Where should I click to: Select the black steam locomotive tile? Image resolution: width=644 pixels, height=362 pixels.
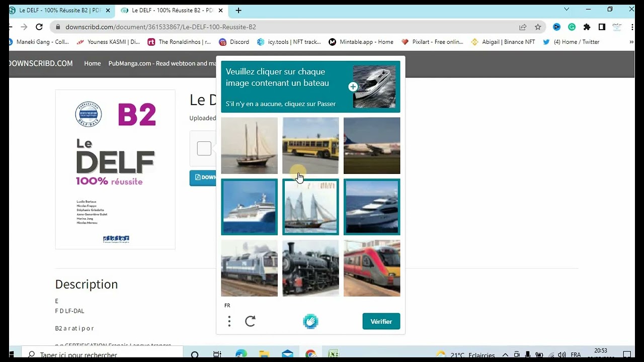click(310, 268)
